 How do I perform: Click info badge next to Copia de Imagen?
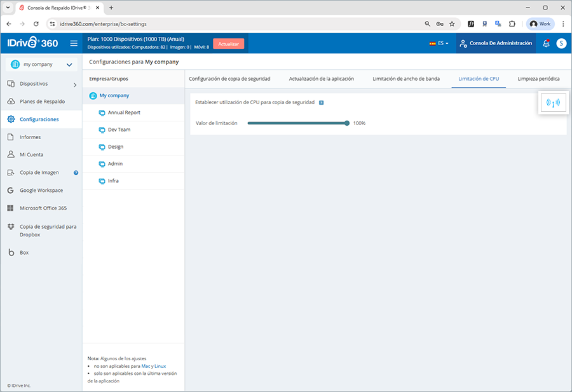[76, 173]
